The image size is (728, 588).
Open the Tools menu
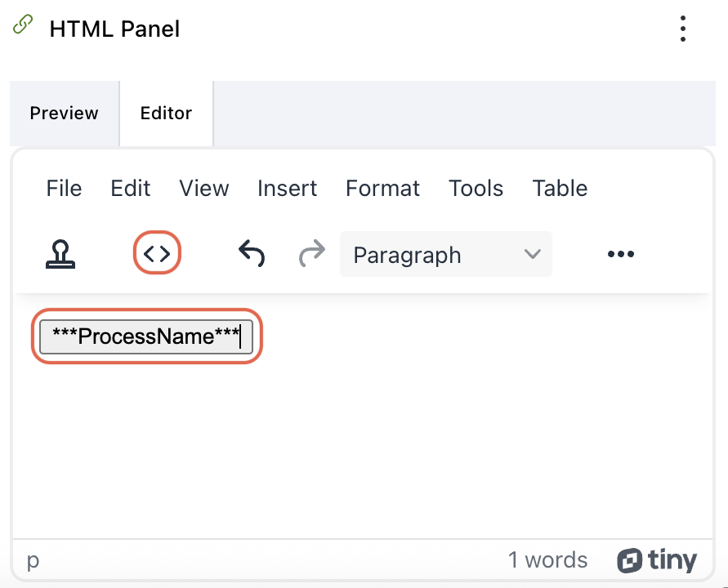coord(476,189)
